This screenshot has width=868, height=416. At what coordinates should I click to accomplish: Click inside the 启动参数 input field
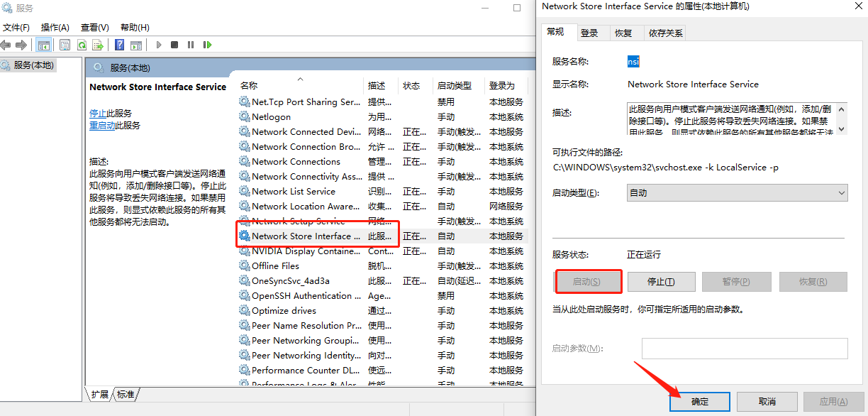click(743, 348)
